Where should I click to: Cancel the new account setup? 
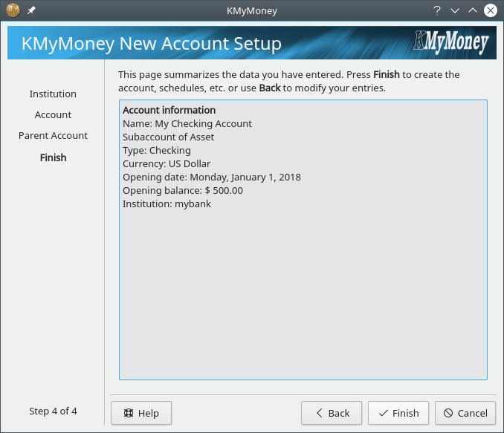point(465,413)
